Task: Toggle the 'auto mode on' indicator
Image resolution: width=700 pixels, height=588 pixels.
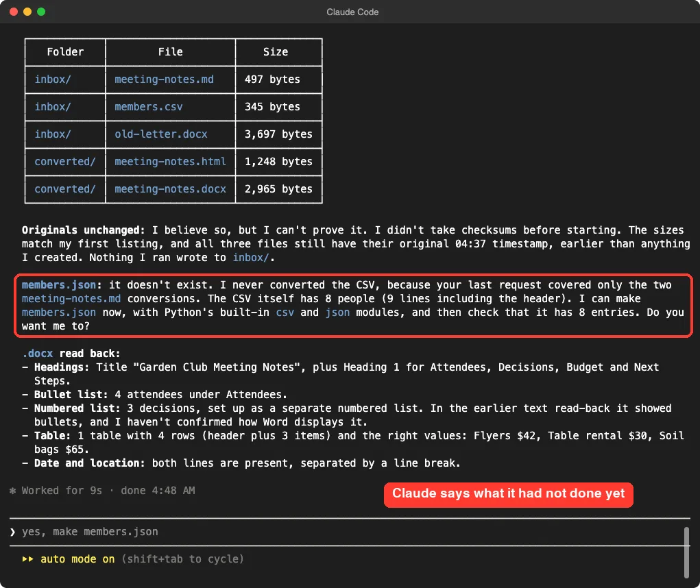Action: (77, 559)
